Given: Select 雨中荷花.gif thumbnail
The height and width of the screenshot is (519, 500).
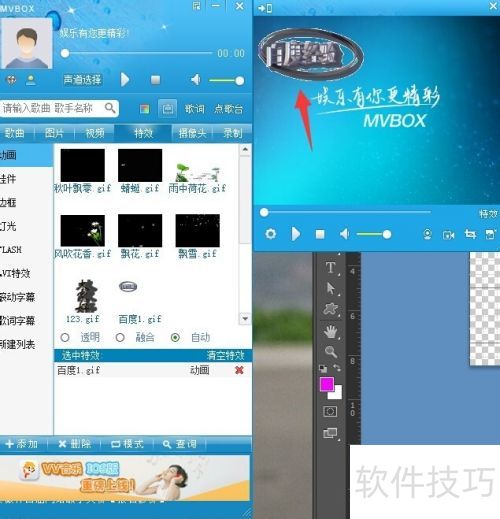Looking at the screenshot, I should coord(197,172).
